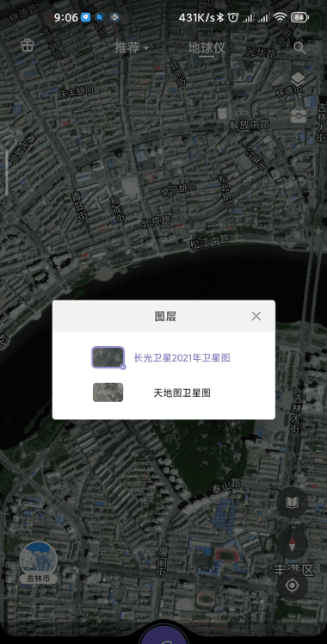
Task: Tap the gift box icon
Action: (28, 45)
